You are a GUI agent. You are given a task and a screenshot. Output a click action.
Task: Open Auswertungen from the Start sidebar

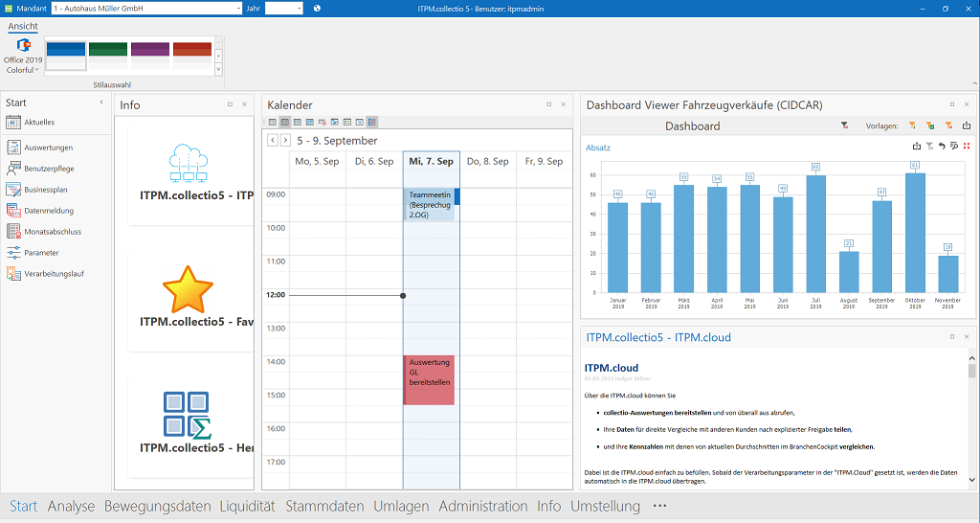[x=39, y=148]
